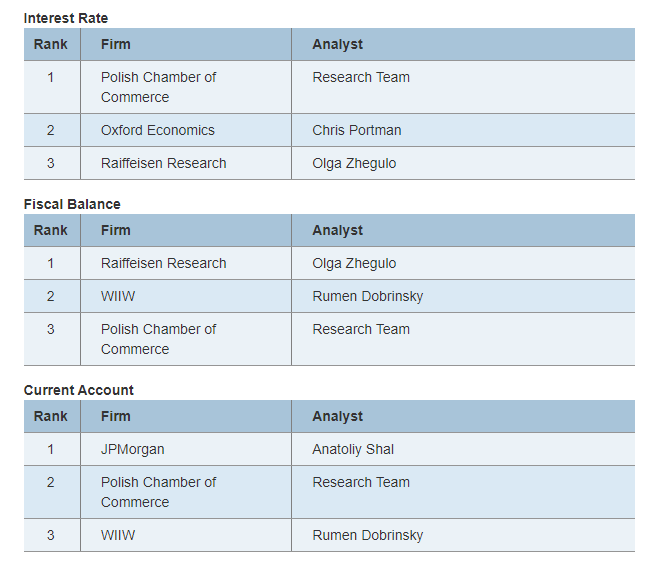Screen dimensions: 656x564
Task: Click Rumen Dobrinsky in the Current Account table
Action: (x=368, y=535)
